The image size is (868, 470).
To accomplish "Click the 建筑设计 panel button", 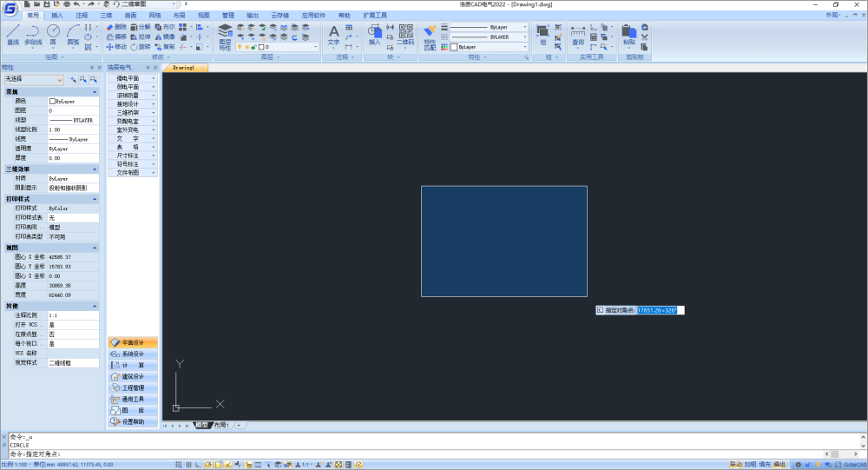I will pos(133,377).
